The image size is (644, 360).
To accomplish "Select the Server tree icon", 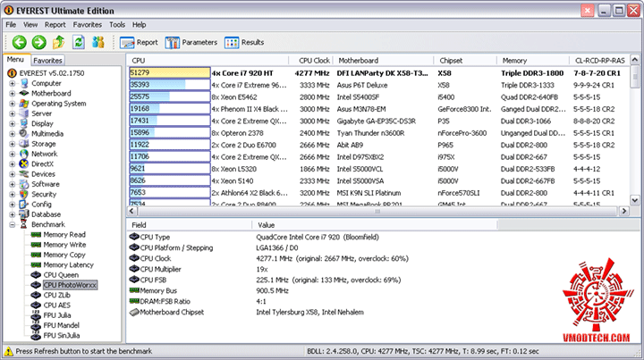I will 24,113.
